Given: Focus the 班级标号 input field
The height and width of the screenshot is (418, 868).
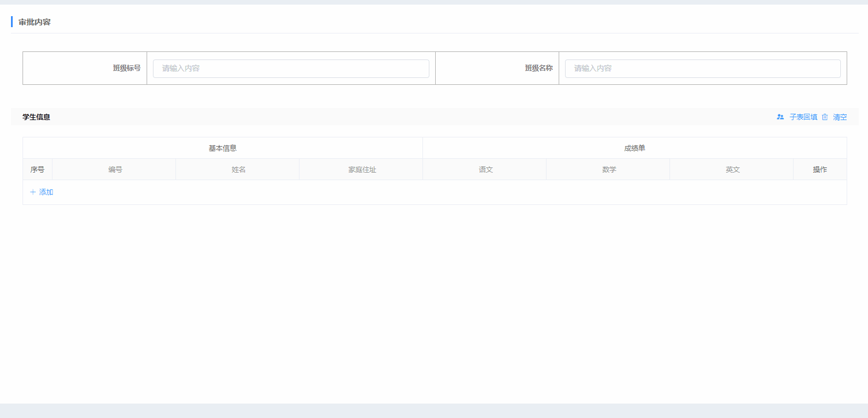Looking at the screenshot, I should pos(291,69).
